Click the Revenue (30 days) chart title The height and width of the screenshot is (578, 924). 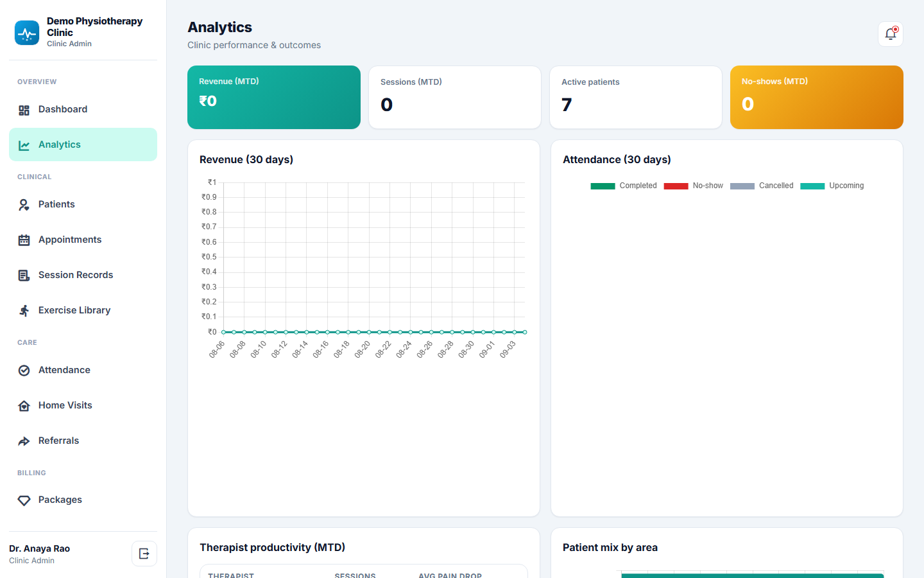(x=246, y=159)
